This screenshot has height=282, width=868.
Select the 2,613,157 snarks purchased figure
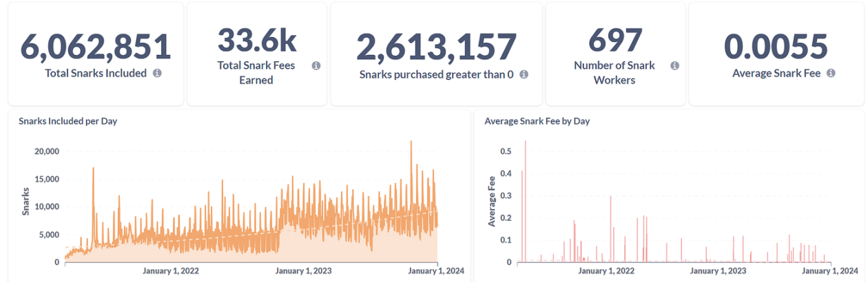pyautogui.click(x=436, y=47)
